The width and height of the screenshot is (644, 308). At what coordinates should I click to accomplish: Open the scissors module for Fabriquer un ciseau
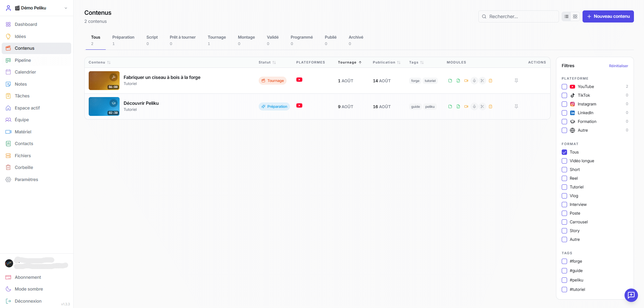(x=482, y=81)
